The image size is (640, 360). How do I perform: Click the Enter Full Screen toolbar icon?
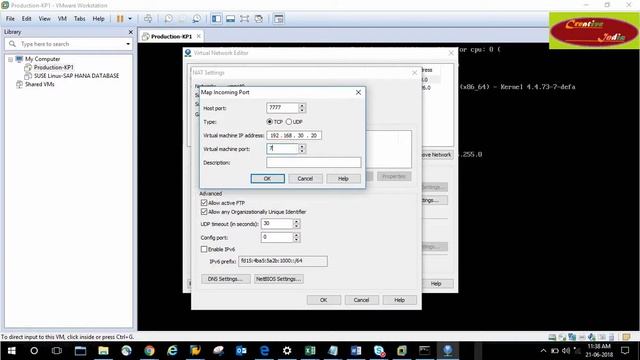point(244,19)
